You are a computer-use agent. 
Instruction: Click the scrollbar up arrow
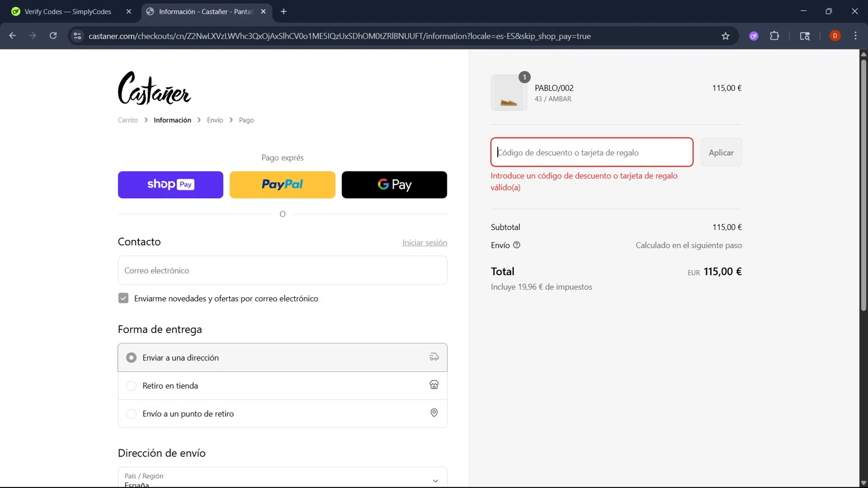click(x=863, y=54)
